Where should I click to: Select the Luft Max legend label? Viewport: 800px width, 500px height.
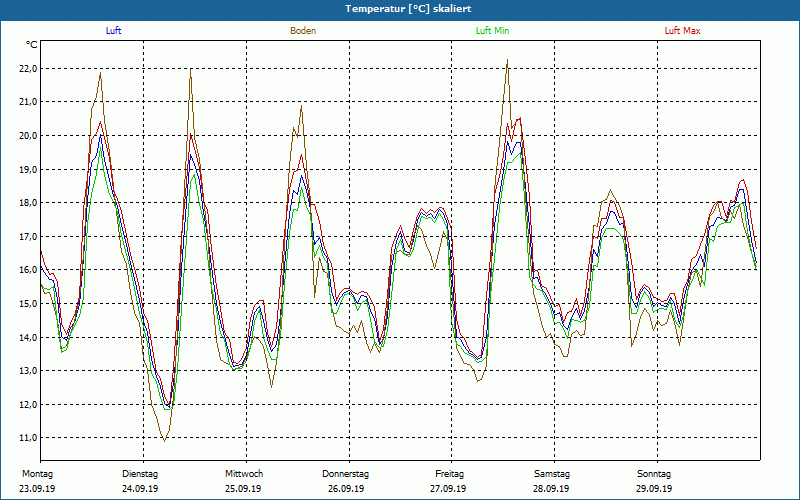click(x=683, y=31)
